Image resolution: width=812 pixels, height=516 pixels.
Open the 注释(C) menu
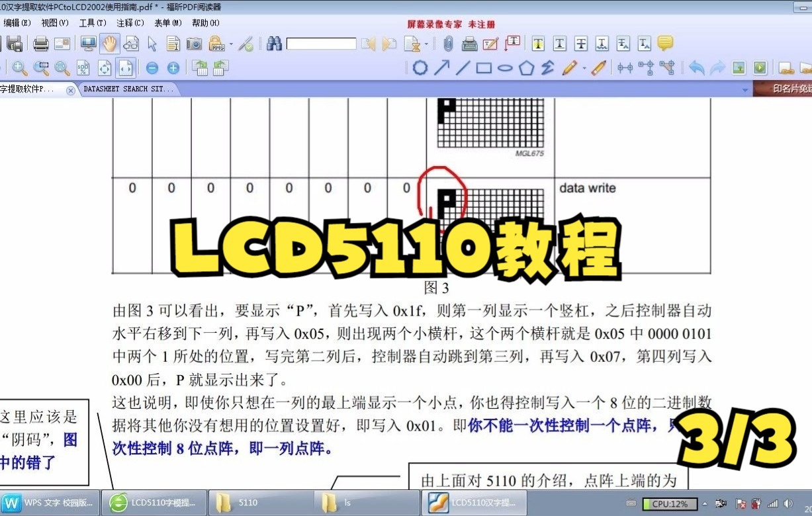[130, 22]
